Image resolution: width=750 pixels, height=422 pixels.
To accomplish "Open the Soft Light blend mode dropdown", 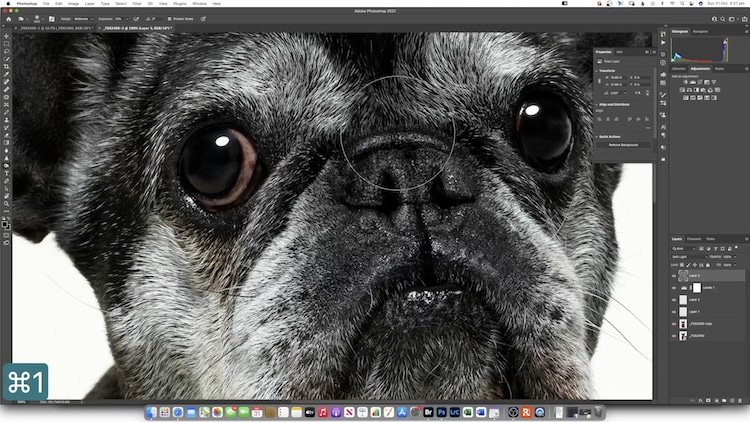I will pos(688,257).
